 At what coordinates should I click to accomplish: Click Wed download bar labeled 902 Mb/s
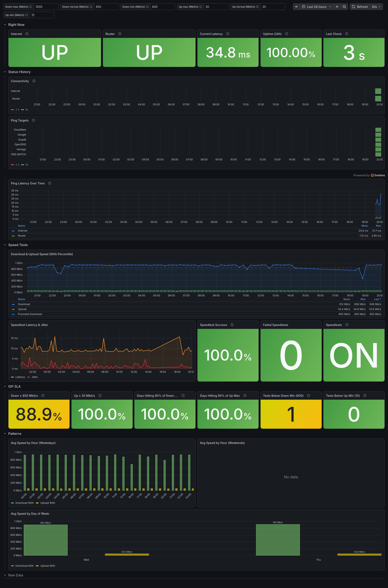pos(46,540)
